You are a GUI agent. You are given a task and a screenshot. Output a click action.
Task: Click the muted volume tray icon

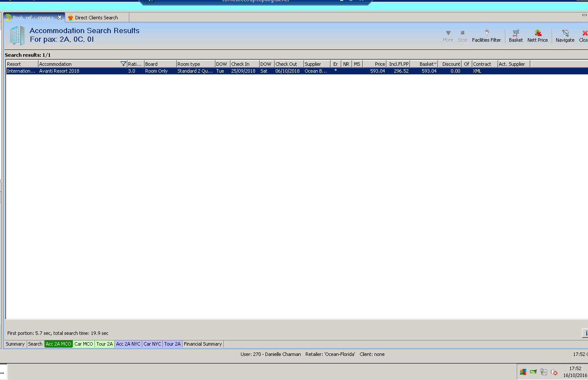point(554,372)
